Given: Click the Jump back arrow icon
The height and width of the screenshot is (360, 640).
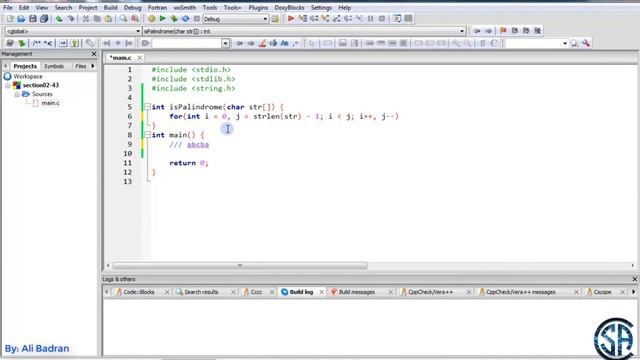Looking at the screenshot, I should point(477,31).
